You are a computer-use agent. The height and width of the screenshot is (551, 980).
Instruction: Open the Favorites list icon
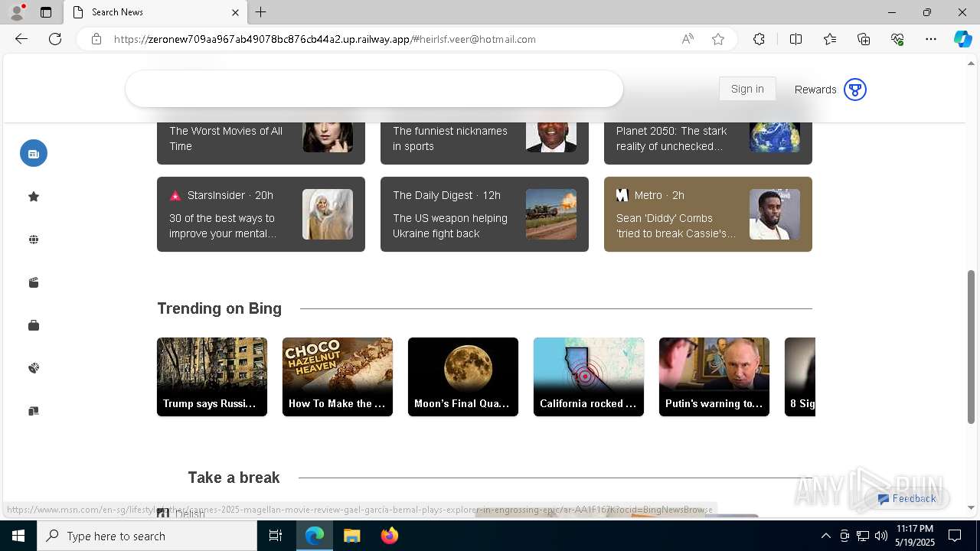click(830, 39)
